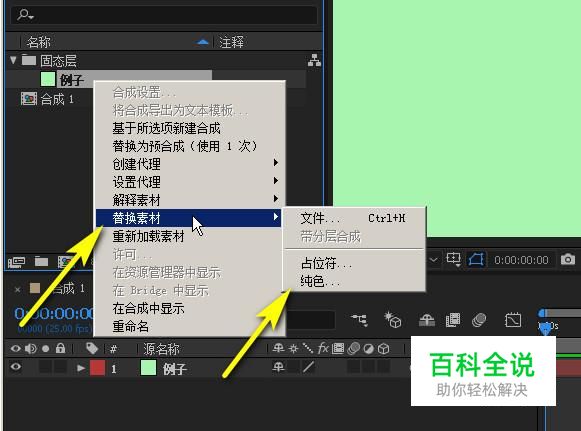Toggle the mask visibility icon
Image resolution: width=581 pixels, height=431 pixels.
tap(476, 259)
